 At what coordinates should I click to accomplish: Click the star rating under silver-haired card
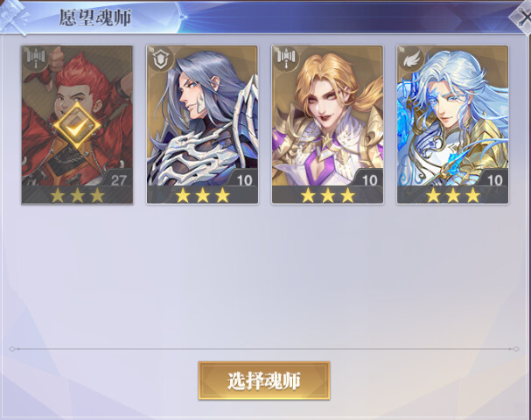pos(202,195)
